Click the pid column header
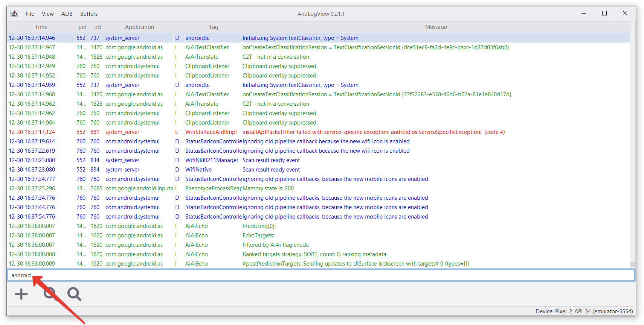This screenshot has width=644, height=325. click(82, 27)
